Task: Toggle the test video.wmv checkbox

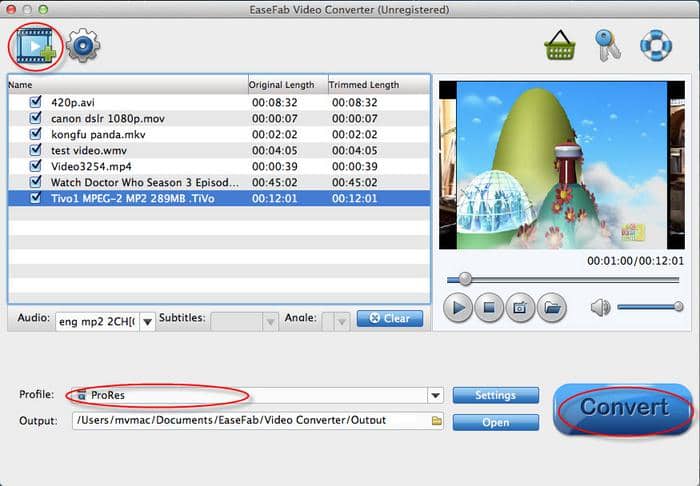Action: pyautogui.click(x=35, y=150)
